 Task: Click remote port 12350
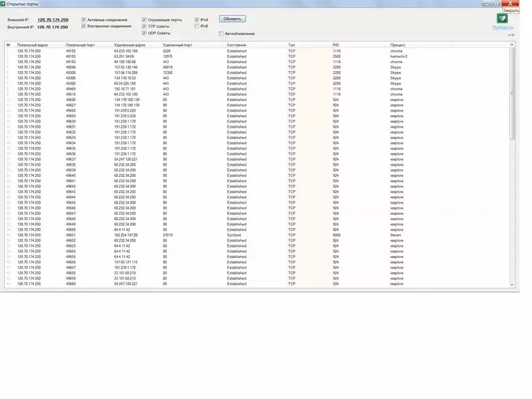pos(168,72)
